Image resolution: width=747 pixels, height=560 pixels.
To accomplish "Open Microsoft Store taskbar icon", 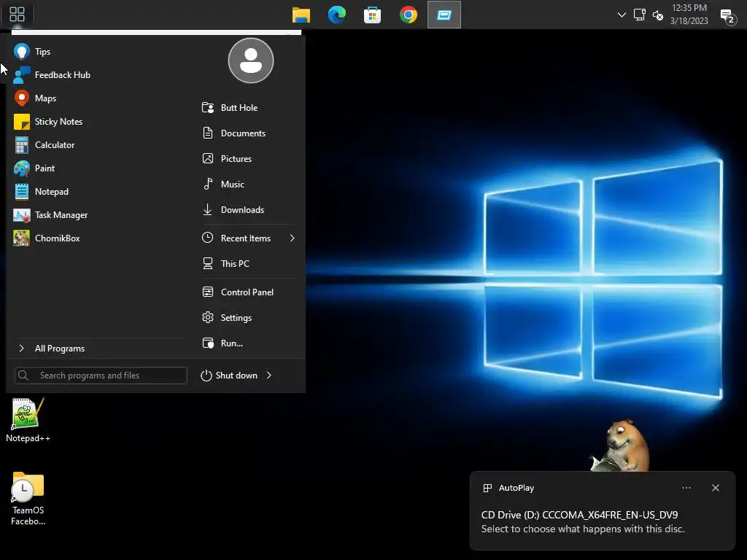I will 372,15.
